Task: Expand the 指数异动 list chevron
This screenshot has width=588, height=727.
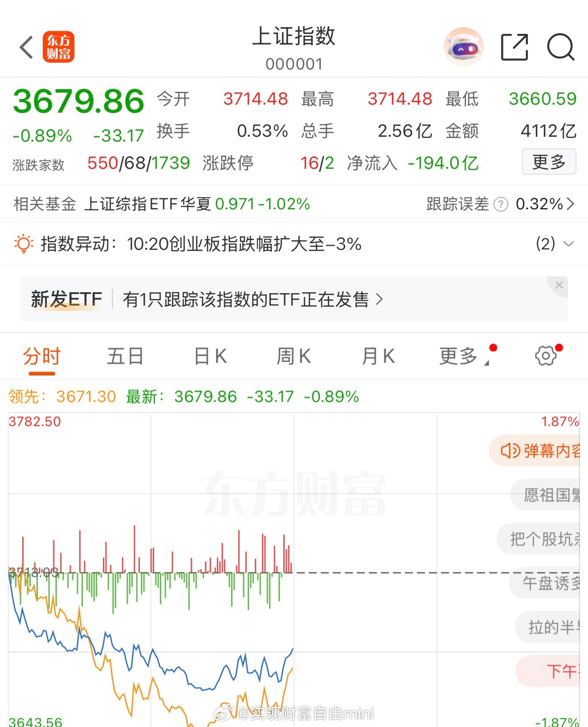Action: pos(568,244)
